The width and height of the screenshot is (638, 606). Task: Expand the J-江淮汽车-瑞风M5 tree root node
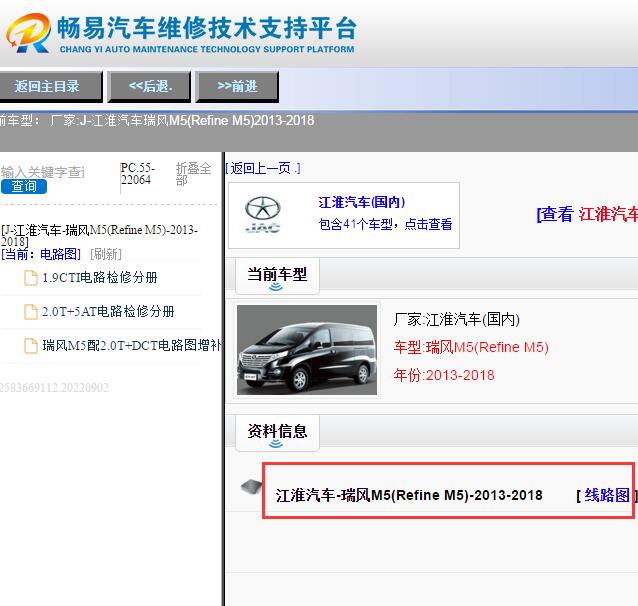[100, 235]
